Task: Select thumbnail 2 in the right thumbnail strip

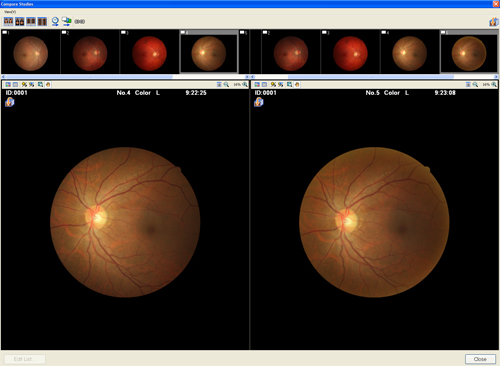Action: coord(291,52)
